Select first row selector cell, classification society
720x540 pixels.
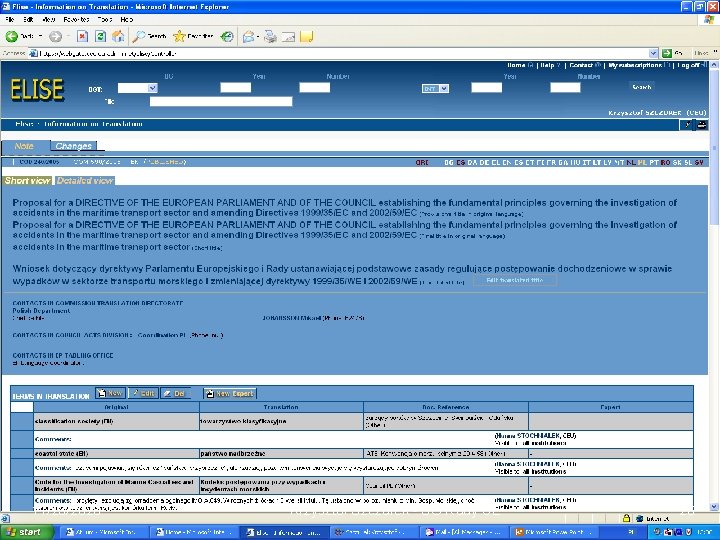(22, 421)
